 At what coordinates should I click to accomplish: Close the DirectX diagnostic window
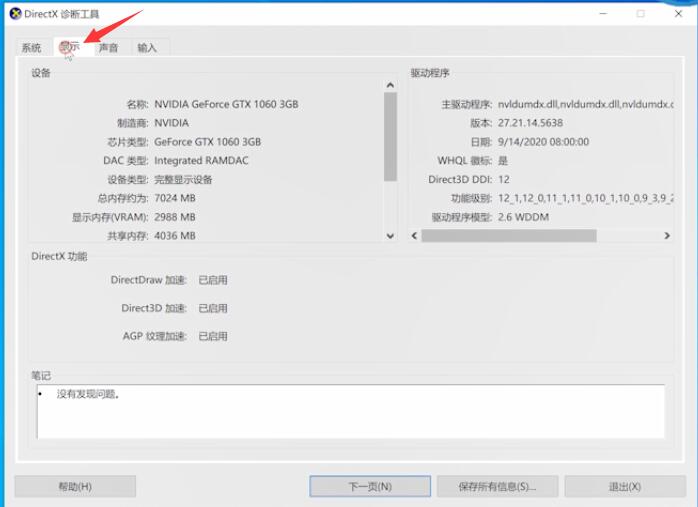[678, 14]
